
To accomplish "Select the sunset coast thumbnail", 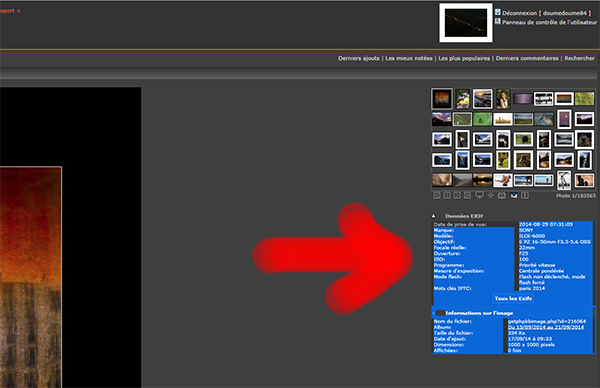I will point(482,99).
